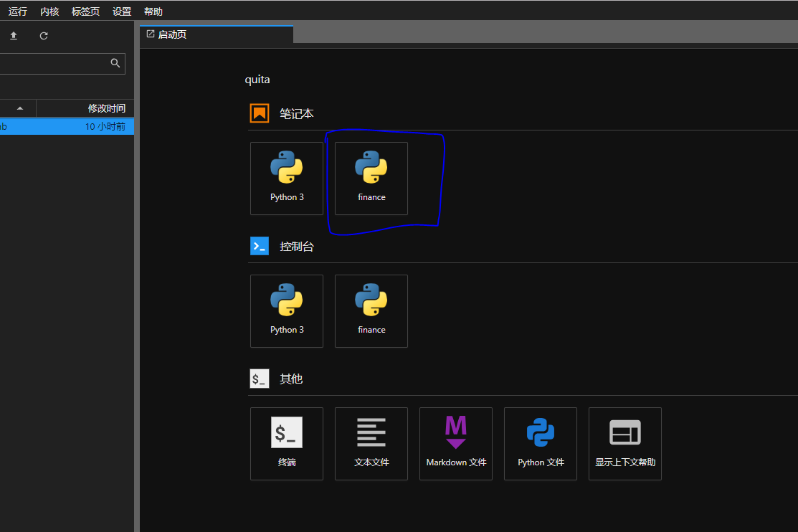
Task: Open a Python 3 notebook from launcher
Action: (287, 179)
